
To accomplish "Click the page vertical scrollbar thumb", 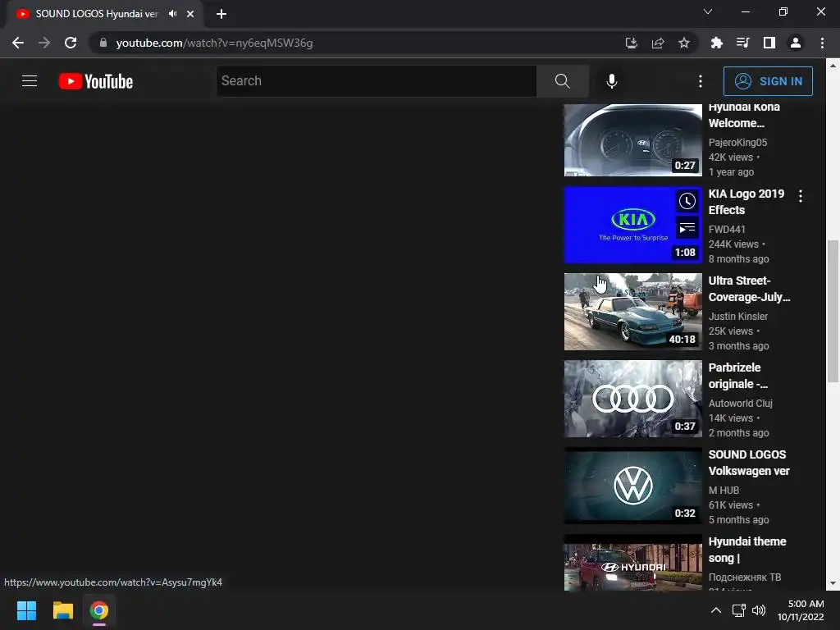I will pyautogui.click(x=833, y=311).
